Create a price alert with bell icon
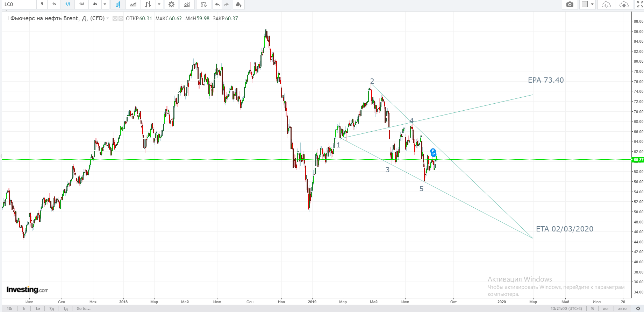 click(238, 5)
